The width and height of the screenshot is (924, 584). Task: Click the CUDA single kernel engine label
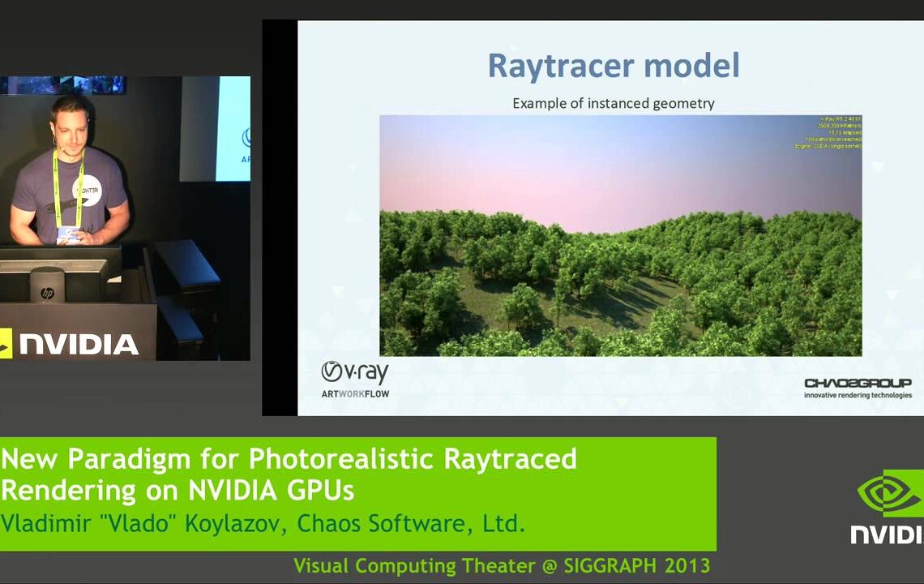(835, 147)
